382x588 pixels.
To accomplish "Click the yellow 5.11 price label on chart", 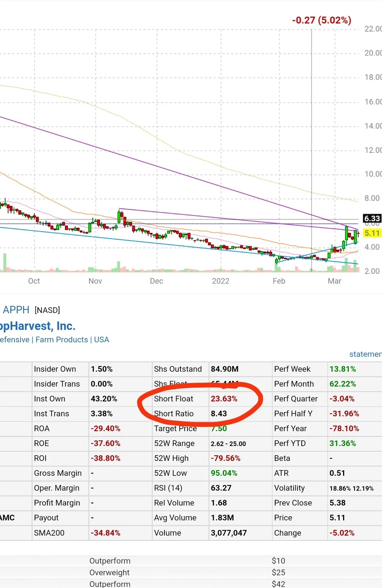I will click(x=372, y=233).
